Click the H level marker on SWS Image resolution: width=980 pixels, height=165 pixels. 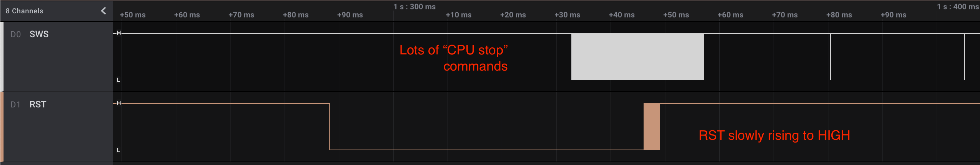[x=119, y=33]
